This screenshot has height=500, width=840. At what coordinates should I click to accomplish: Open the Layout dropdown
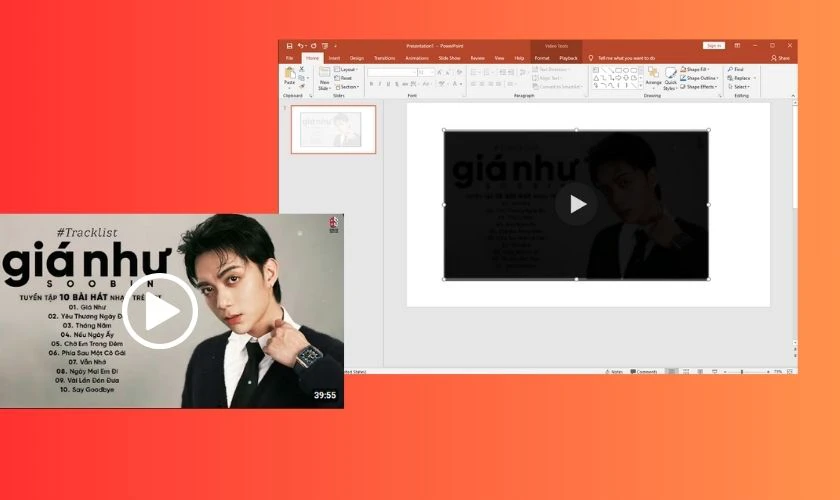click(x=346, y=70)
